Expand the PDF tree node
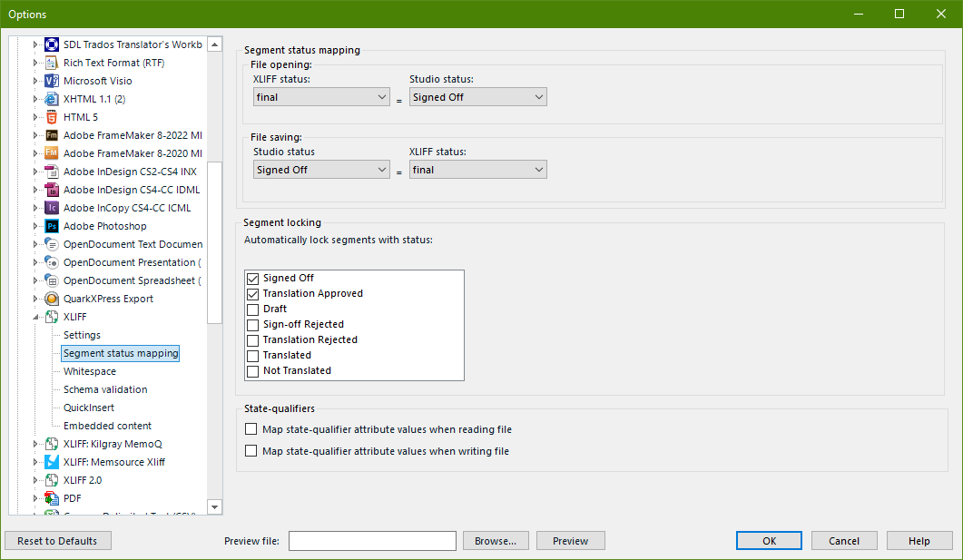 tap(35, 498)
